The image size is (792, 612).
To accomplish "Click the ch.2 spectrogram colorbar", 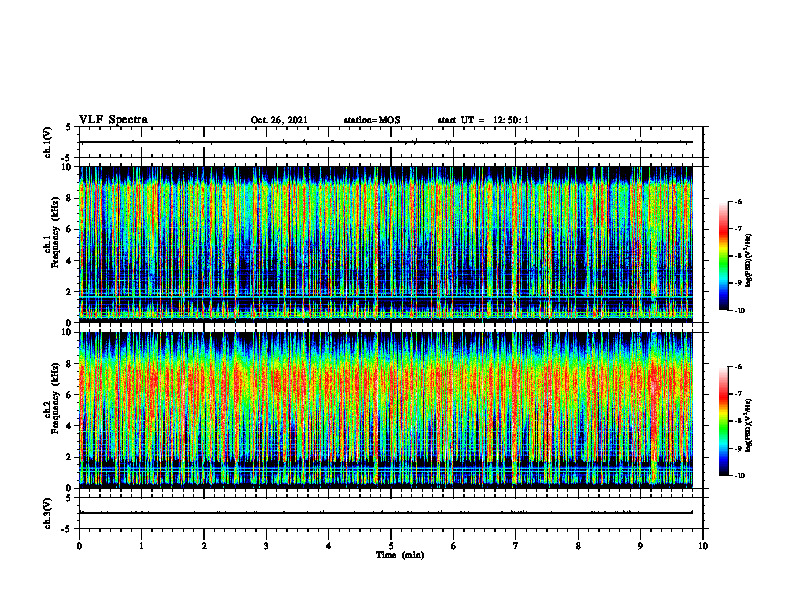I will pos(723,421).
